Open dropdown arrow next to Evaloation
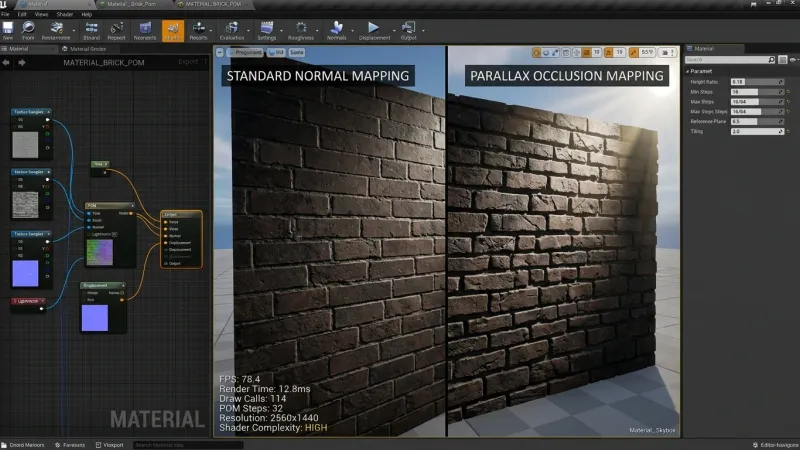 pyautogui.click(x=248, y=31)
